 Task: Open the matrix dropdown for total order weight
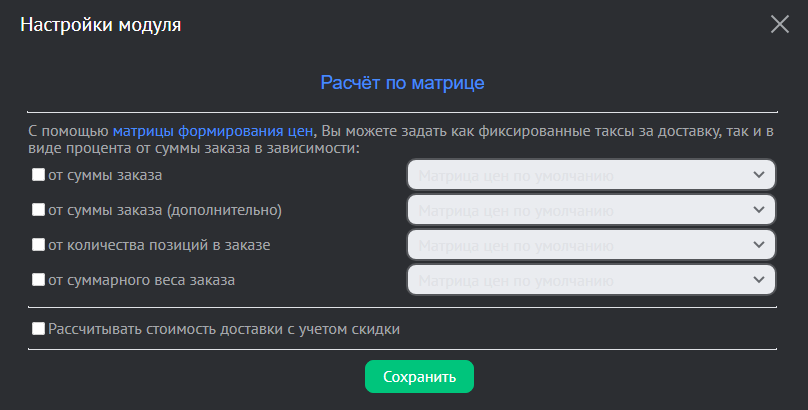590,281
